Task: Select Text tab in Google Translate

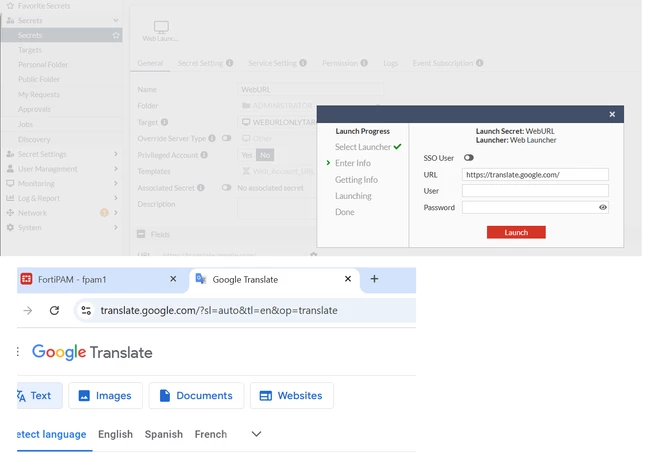Action: coord(39,396)
